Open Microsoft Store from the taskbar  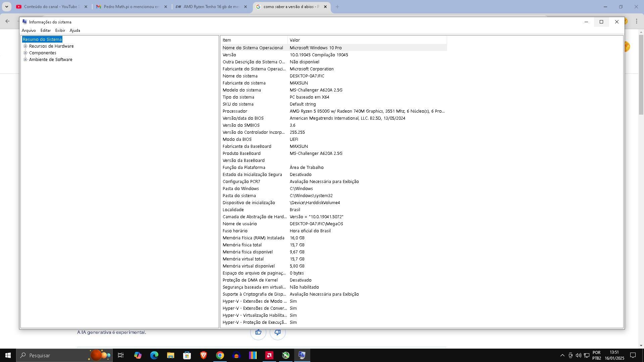coord(187,355)
